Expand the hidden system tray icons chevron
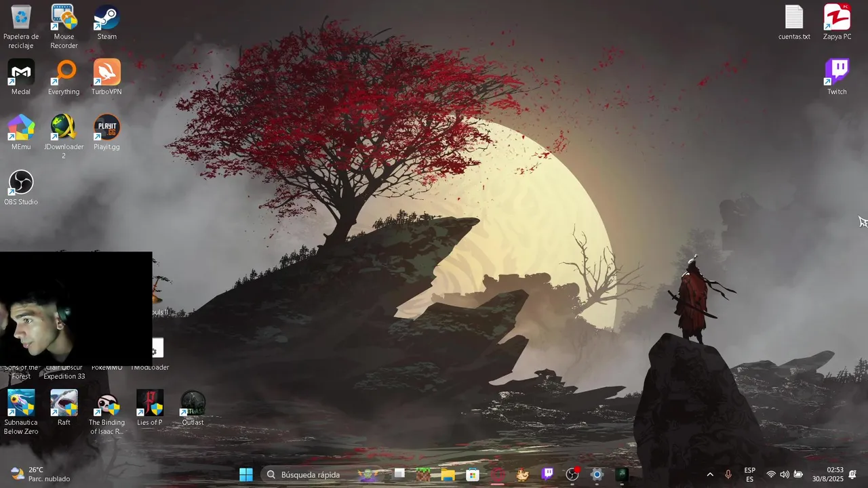 tap(710, 474)
